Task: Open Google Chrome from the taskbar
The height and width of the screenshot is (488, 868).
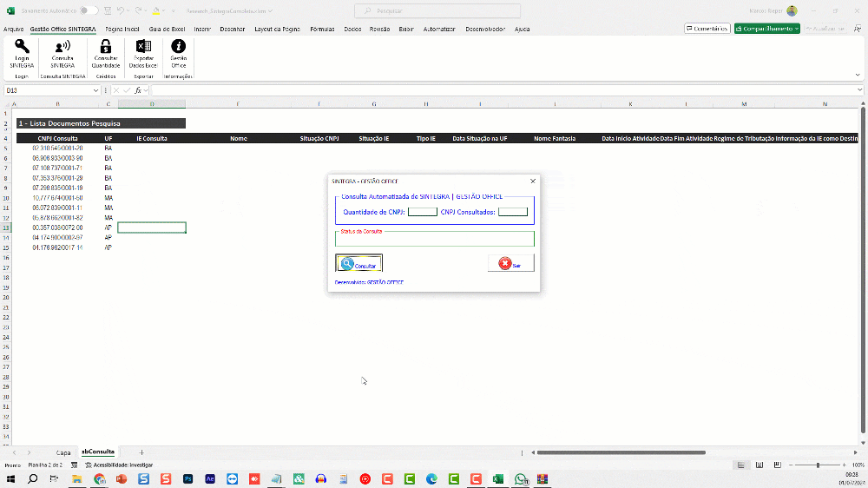Action: [99, 478]
